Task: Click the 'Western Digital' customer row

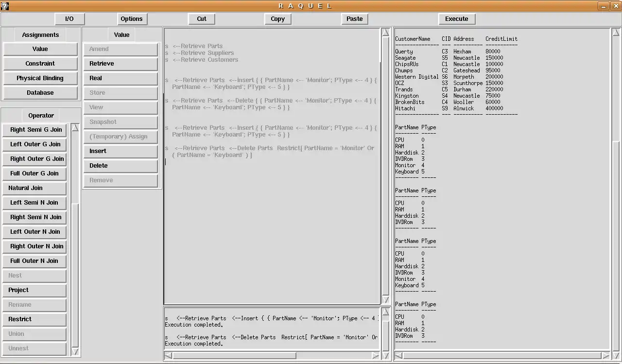Action: point(449,77)
